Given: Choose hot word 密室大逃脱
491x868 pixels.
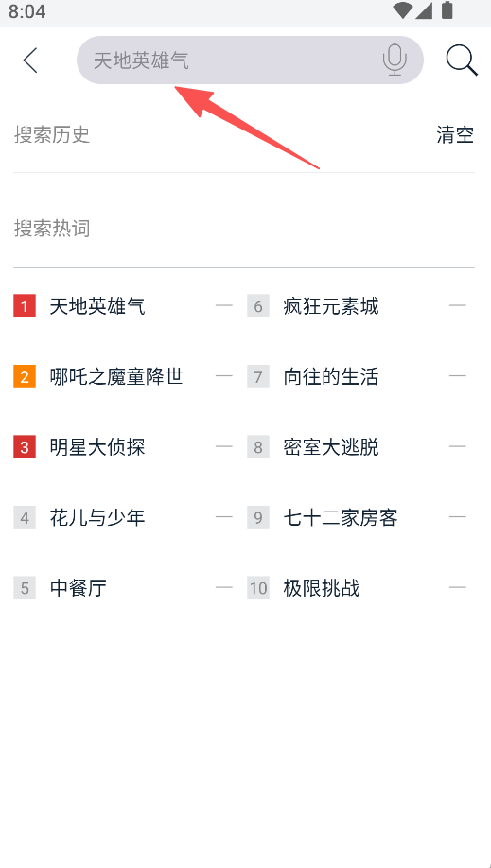Looking at the screenshot, I should (331, 446).
